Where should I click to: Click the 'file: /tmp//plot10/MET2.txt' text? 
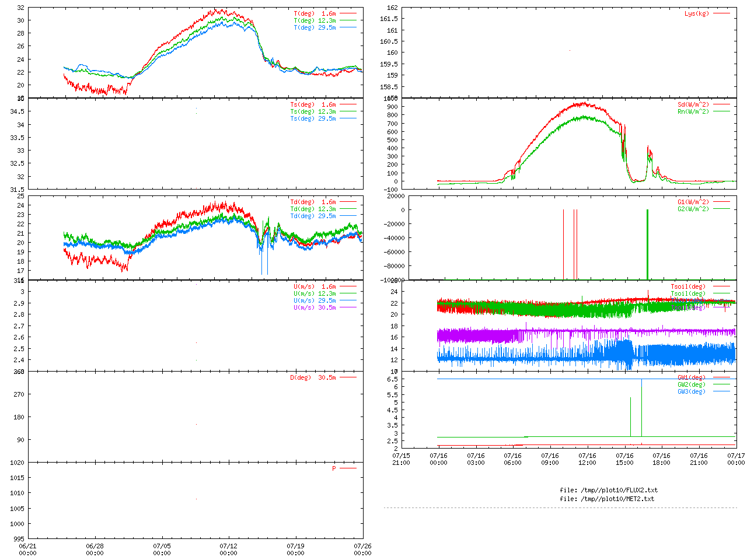click(x=607, y=499)
